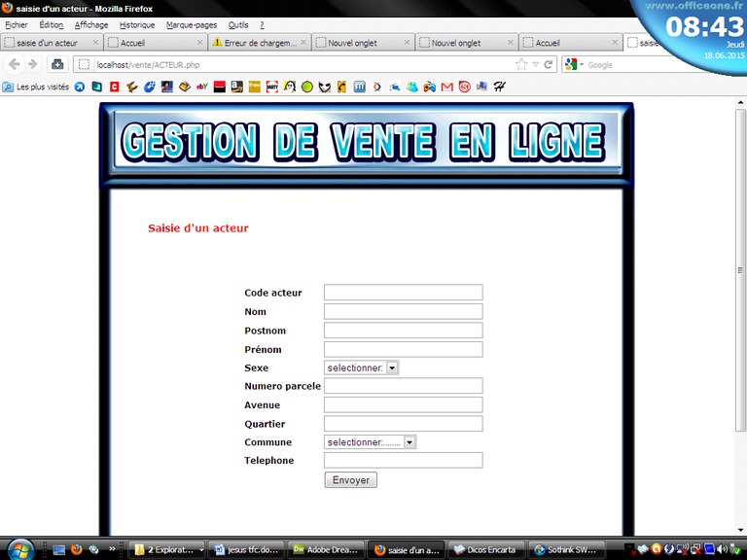Click the Avenue input field
This screenshot has width=747, height=560.
(403, 404)
